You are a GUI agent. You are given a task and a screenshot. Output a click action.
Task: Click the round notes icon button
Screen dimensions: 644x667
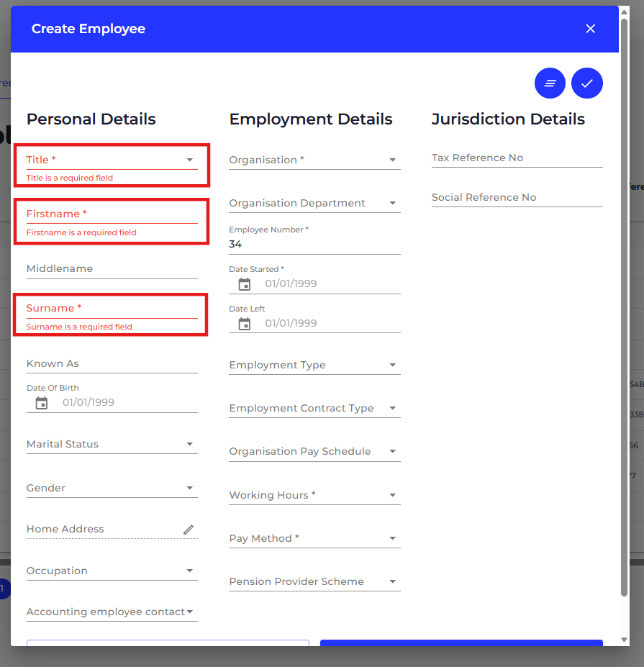pyautogui.click(x=550, y=83)
